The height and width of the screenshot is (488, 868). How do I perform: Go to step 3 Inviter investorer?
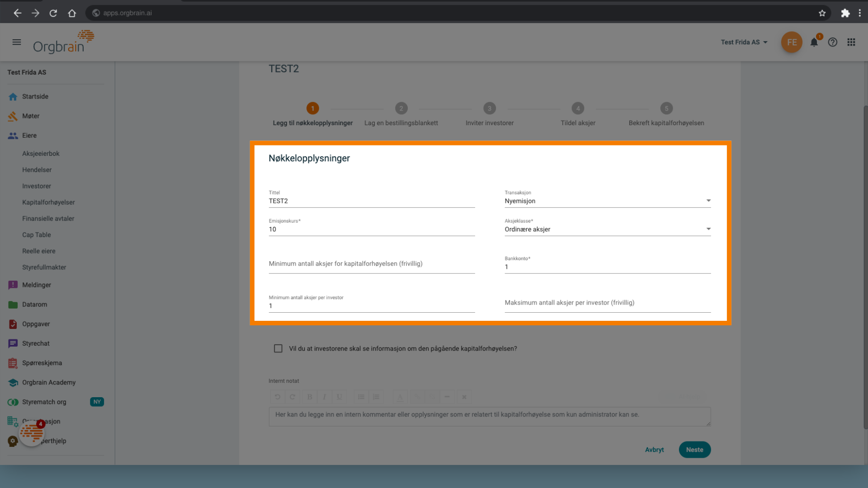(490, 115)
